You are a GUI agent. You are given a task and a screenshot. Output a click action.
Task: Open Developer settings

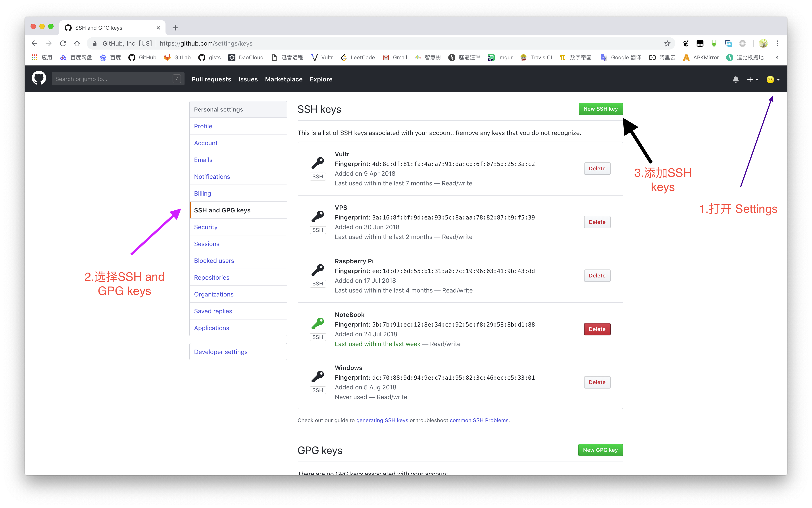238,351
